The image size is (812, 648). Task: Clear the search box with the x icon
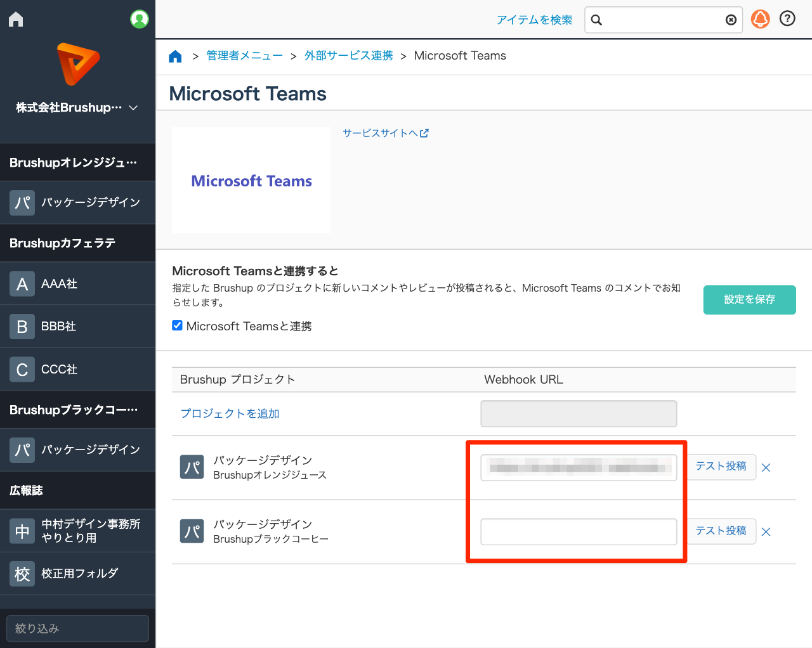(x=731, y=20)
